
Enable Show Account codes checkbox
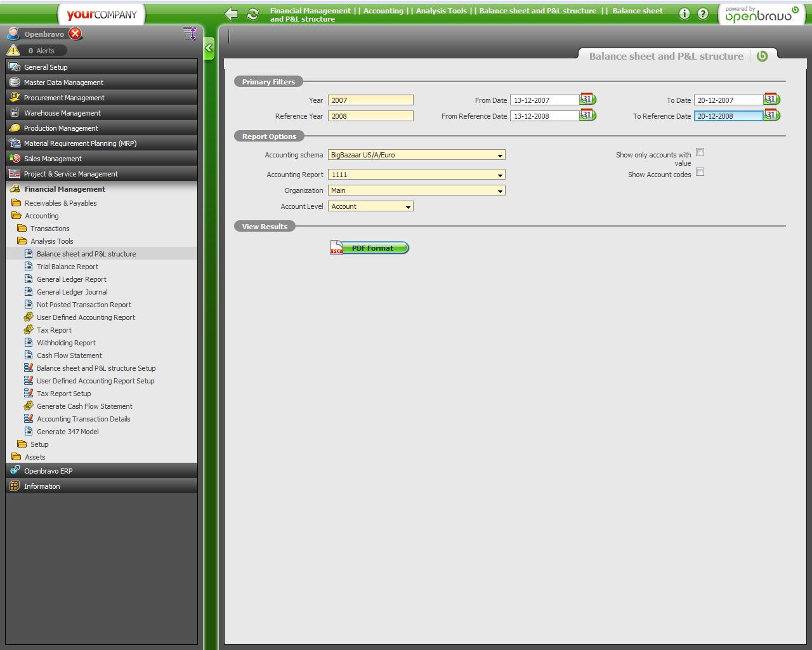tap(700, 172)
